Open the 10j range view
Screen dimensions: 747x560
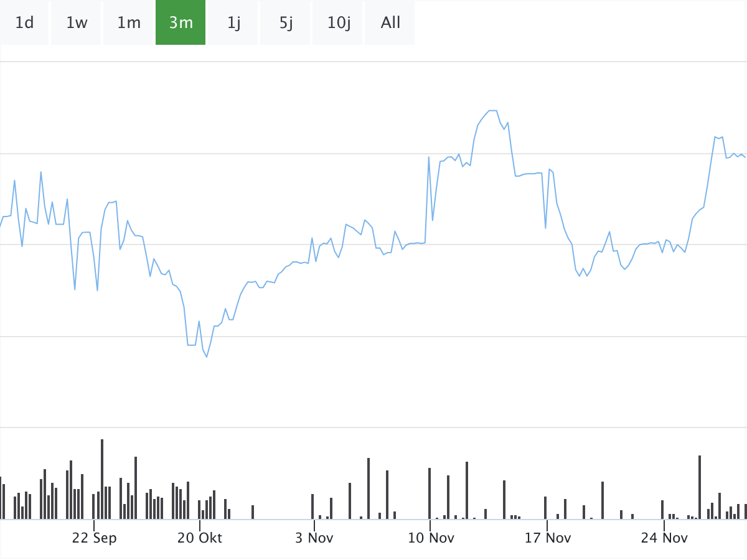[339, 23]
